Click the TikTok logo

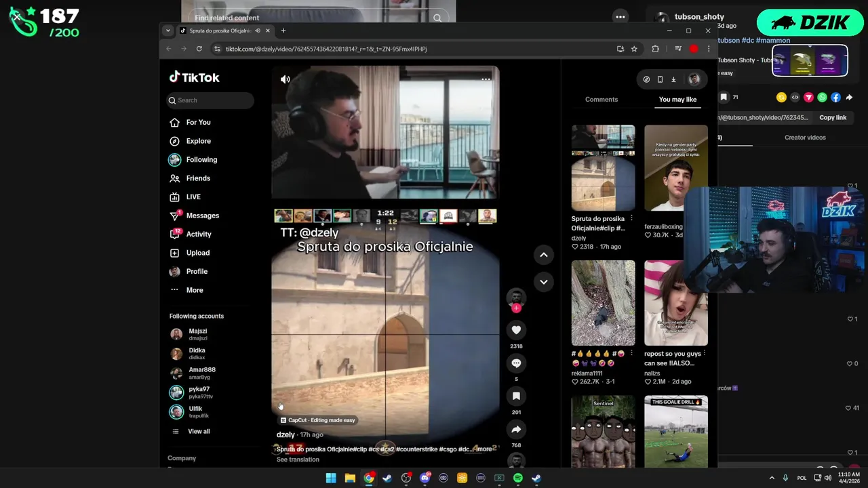click(x=195, y=77)
